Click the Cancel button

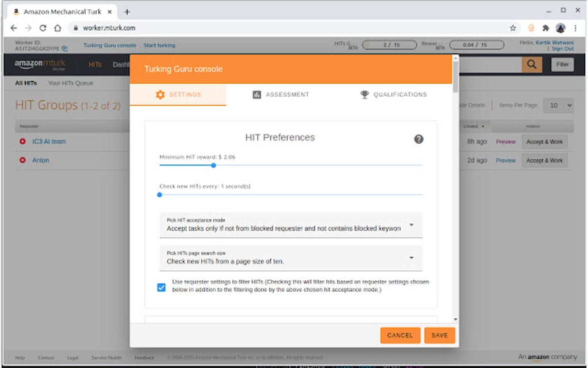[400, 335]
